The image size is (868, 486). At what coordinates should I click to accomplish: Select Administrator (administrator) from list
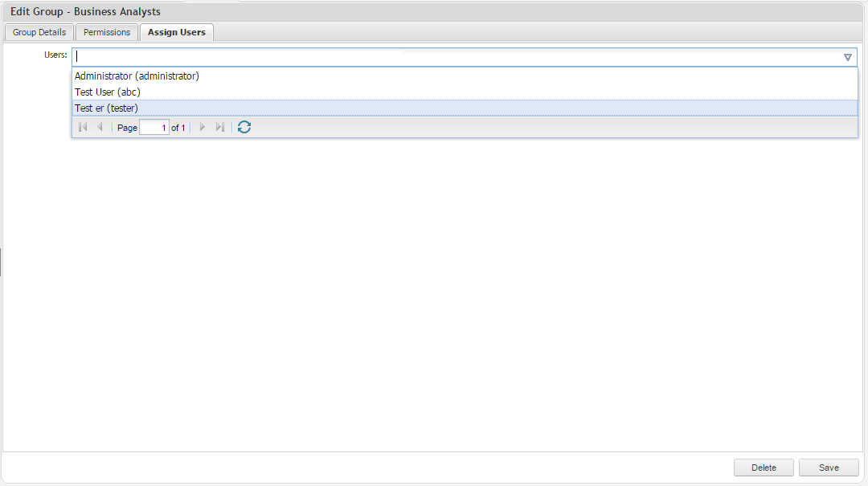pyautogui.click(x=137, y=76)
